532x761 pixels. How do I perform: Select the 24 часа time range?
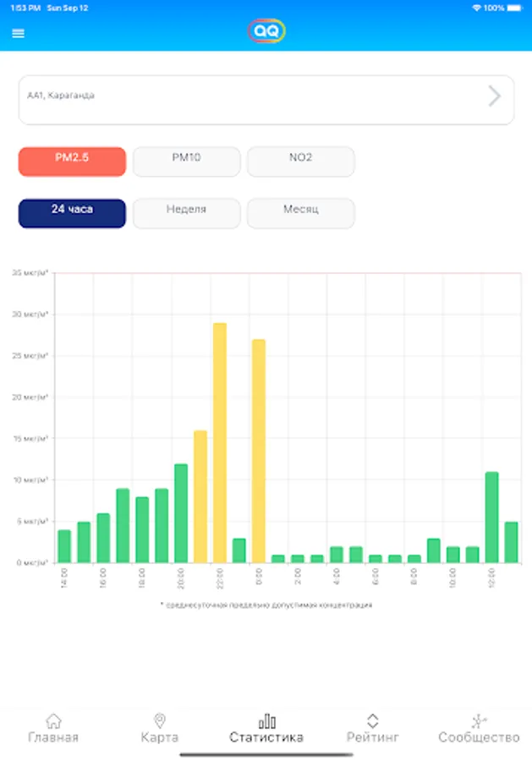point(73,214)
